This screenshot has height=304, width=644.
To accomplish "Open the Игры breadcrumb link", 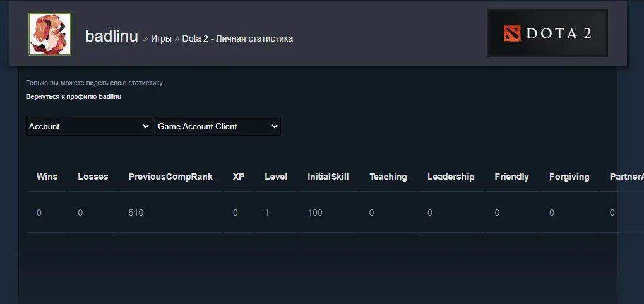I will (x=161, y=39).
